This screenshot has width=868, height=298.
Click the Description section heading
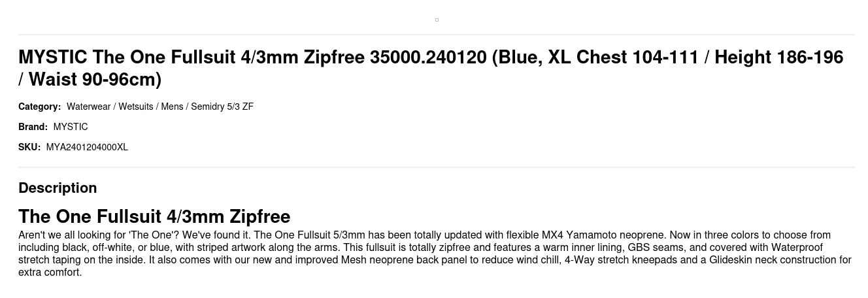point(58,188)
